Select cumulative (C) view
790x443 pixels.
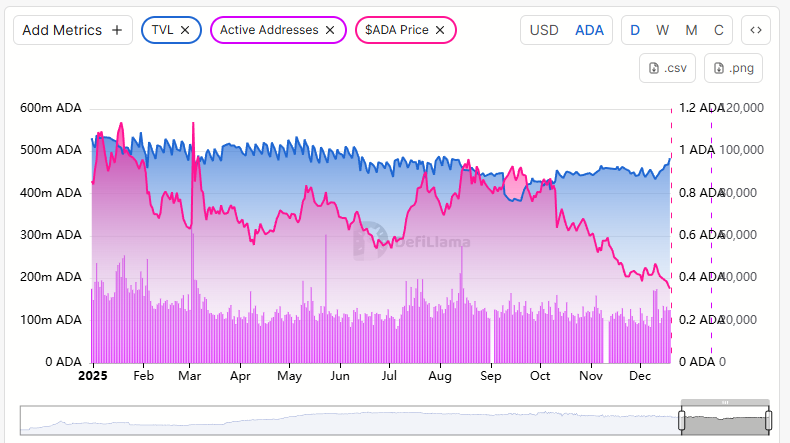(x=718, y=30)
